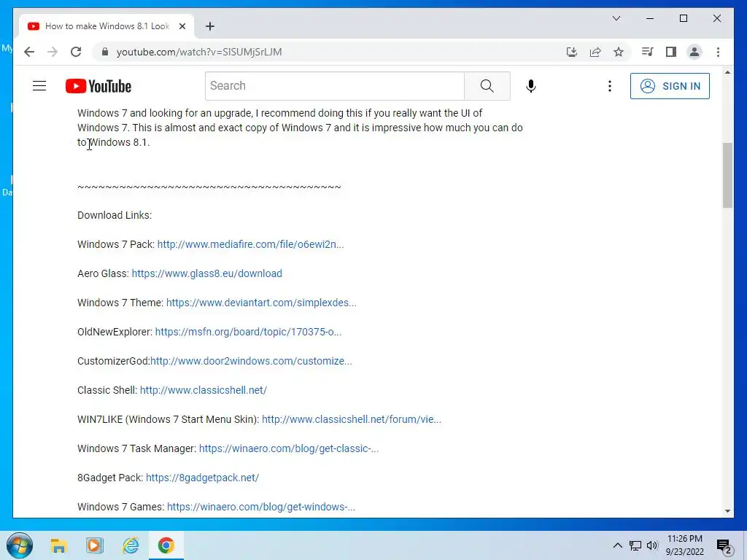Click the Chrome taskbar icon

click(x=166, y=545)
